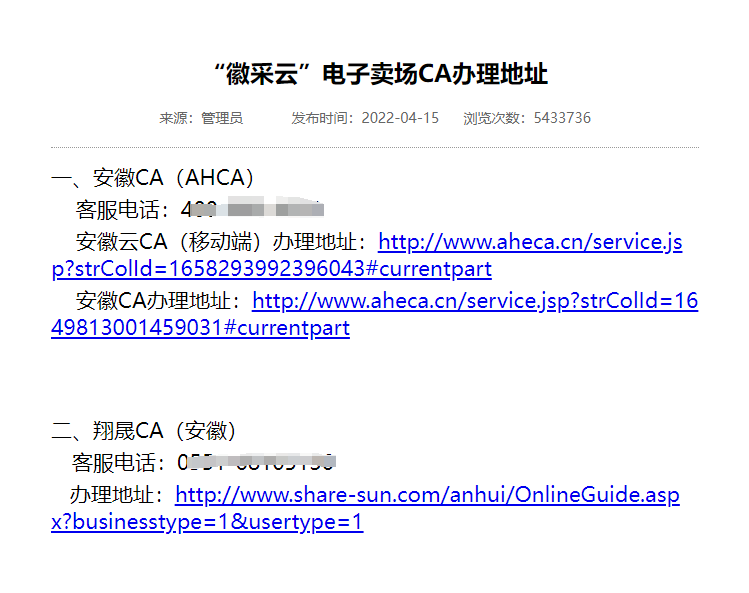Click the view count number 5433736
This screenshot has height=593, width=749.
tap(562, 118)
